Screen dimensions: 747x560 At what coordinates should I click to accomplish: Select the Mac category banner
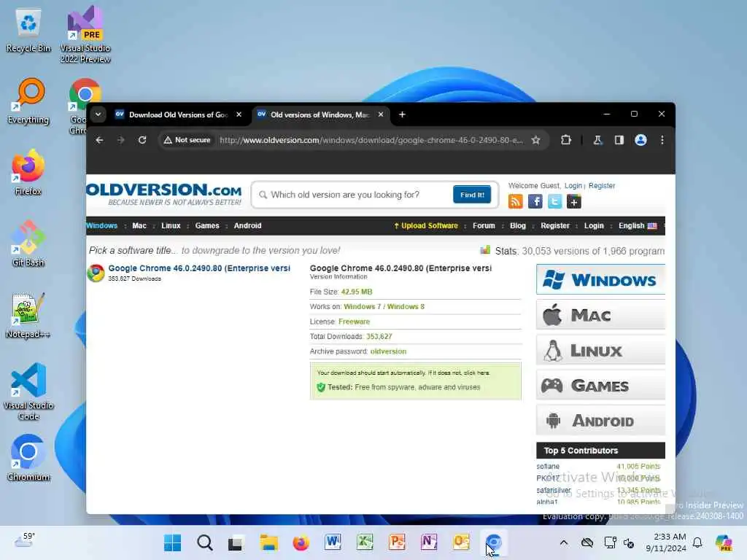tap(600, 315)
